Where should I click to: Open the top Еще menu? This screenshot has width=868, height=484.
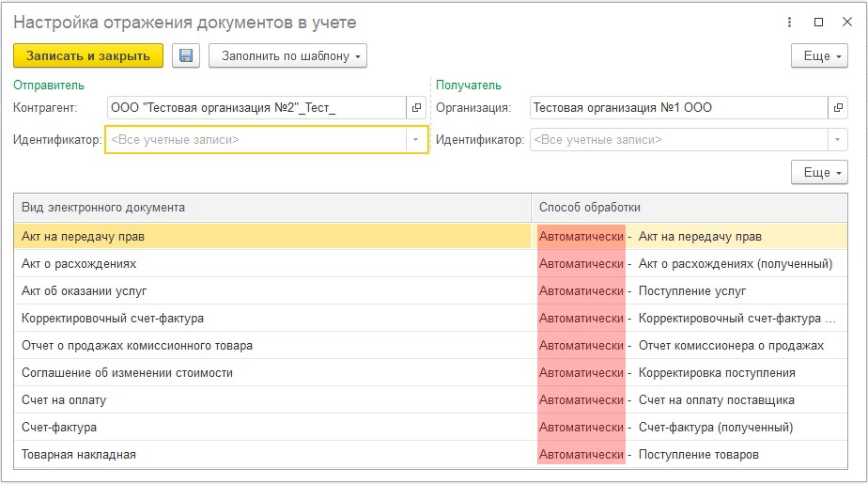click(x=819, y=55)
